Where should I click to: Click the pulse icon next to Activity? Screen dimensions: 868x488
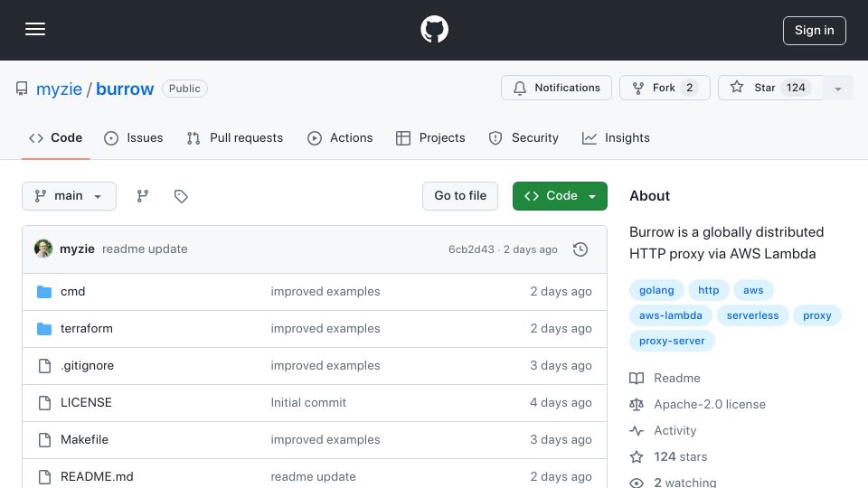[637, 430]
